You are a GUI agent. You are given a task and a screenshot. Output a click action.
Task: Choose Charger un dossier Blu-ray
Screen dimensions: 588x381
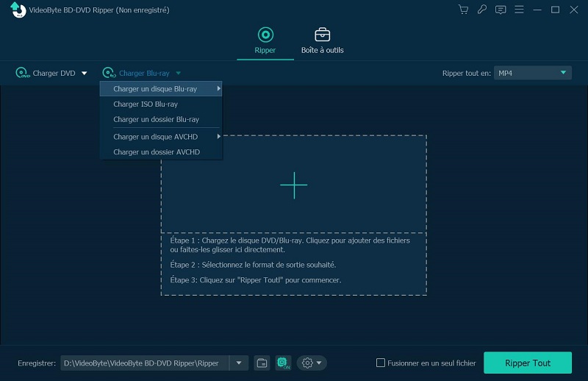(x=161, y=119)
